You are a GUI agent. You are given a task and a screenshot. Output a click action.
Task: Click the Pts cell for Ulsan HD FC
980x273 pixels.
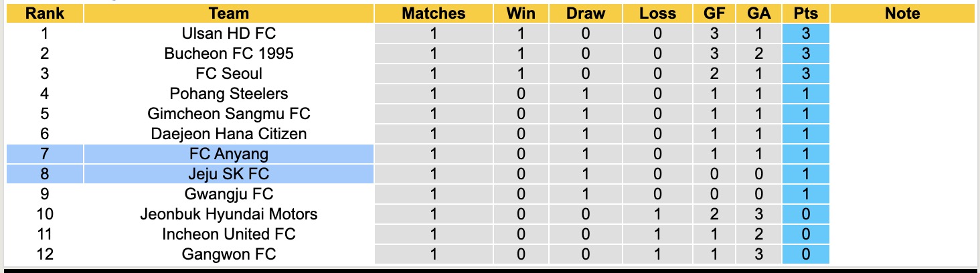pyautogui.click(x=805, y=33)
